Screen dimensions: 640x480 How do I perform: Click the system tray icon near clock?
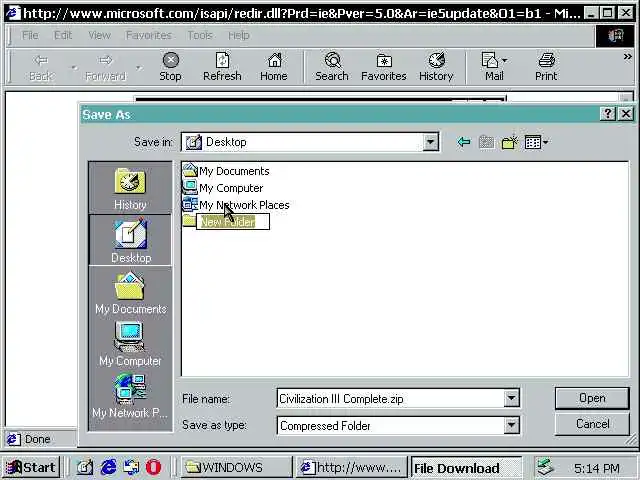click(x=545, y=467)
